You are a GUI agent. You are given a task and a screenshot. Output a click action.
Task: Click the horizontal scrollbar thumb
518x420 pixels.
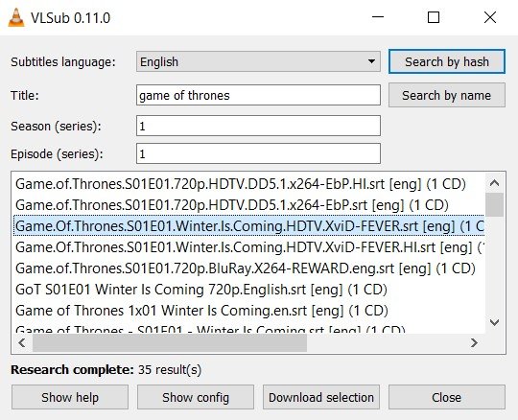(x=170, y=343)
